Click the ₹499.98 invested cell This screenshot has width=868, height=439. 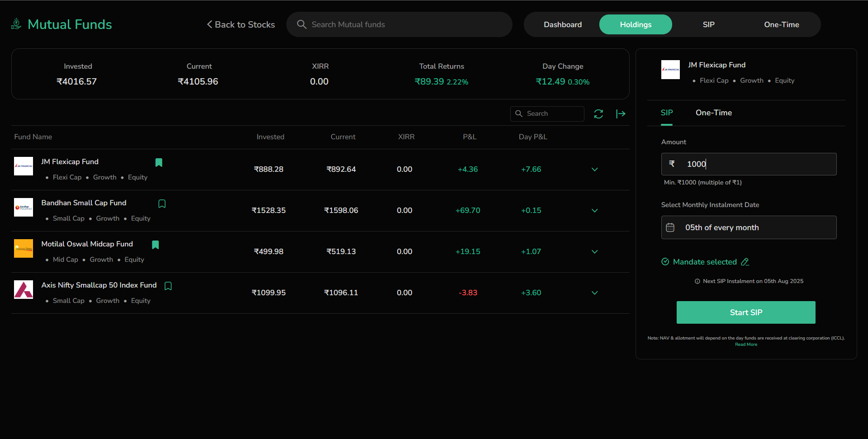pos(269,251)
